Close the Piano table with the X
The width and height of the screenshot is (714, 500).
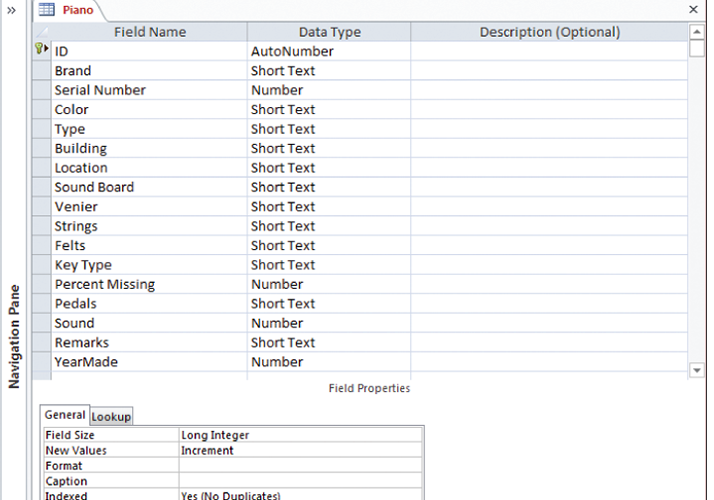pos(693,9)
